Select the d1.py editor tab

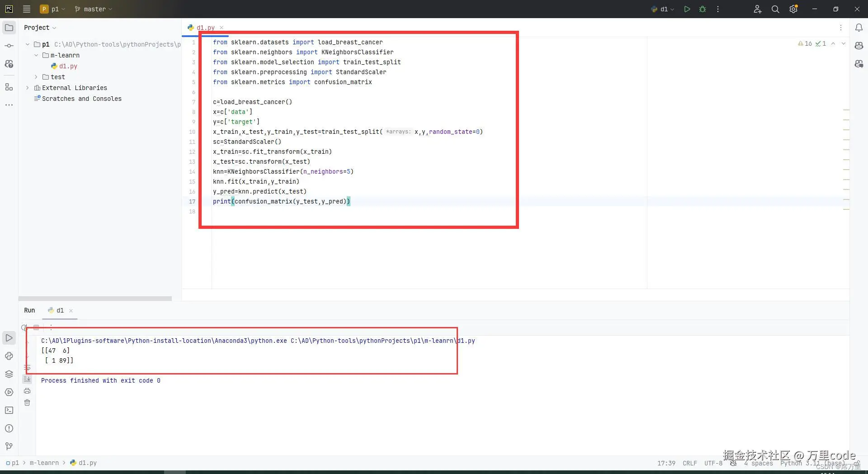point(206,28)
